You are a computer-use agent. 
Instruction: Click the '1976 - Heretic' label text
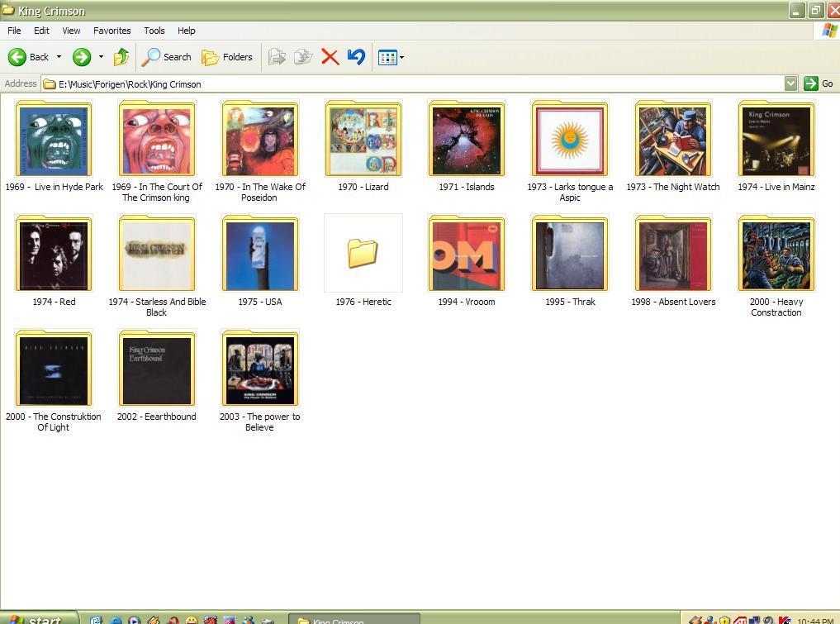click(363, 302)
